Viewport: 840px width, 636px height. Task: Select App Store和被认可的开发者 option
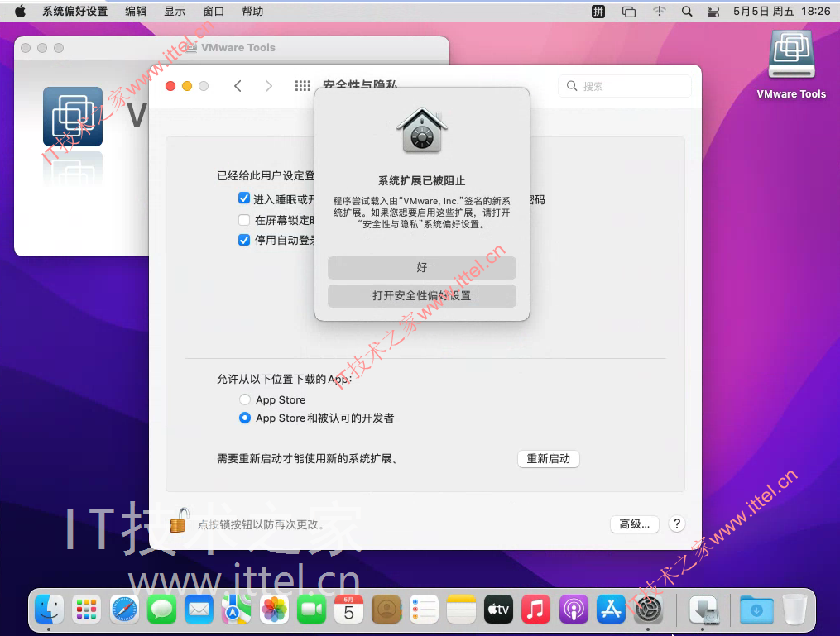coord(245,418)
